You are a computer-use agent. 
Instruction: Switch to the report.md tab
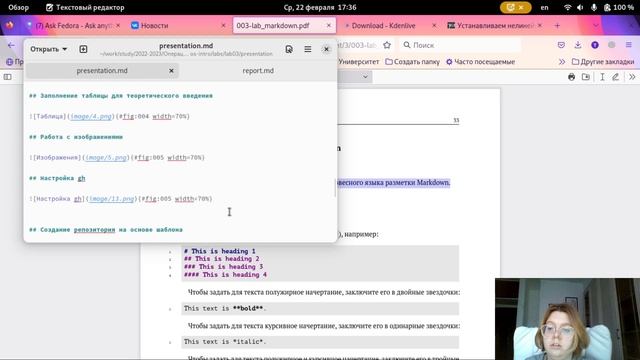pyautogui.click(x=258, y=71)
